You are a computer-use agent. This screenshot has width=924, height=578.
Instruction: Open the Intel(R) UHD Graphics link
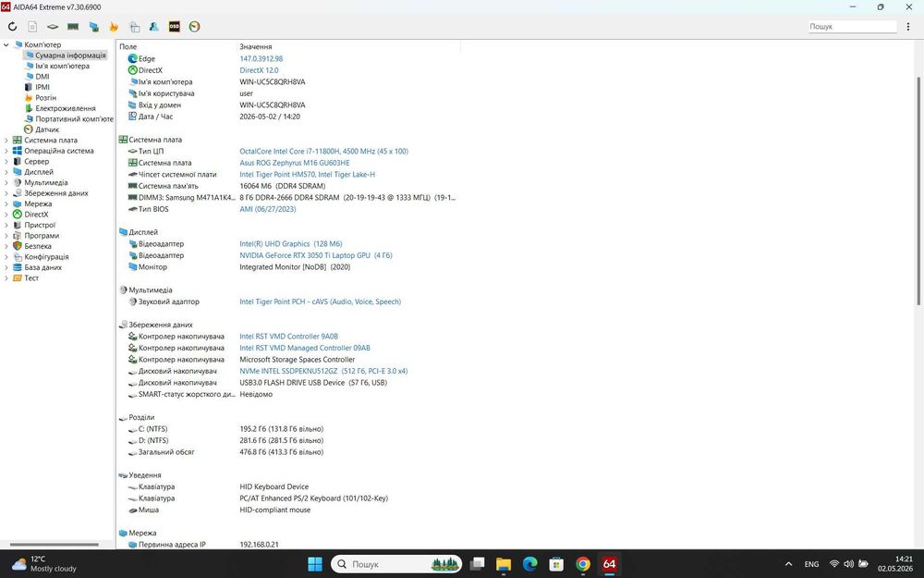290,244
